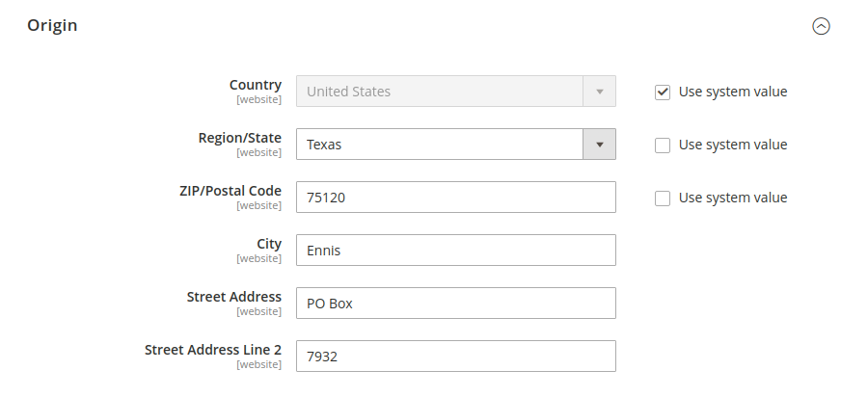Click the Region/State field label

pyautogui.click(x=240, y=138)
